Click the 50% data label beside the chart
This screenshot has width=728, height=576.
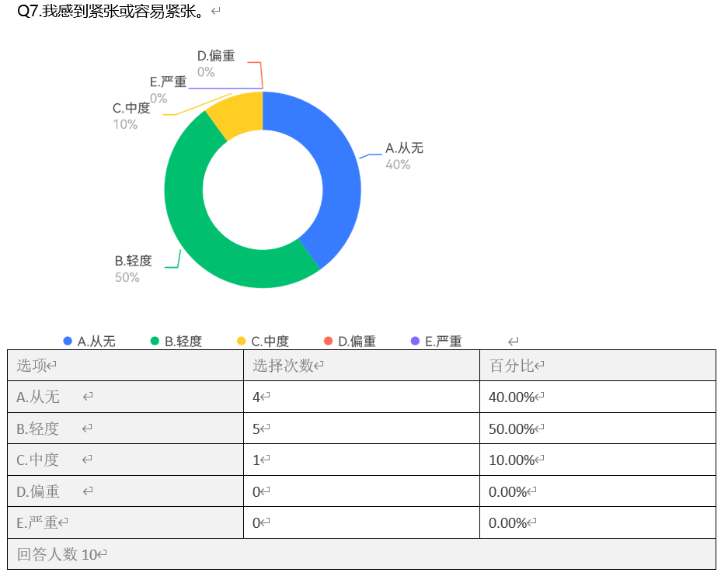(x=127, y=277)
